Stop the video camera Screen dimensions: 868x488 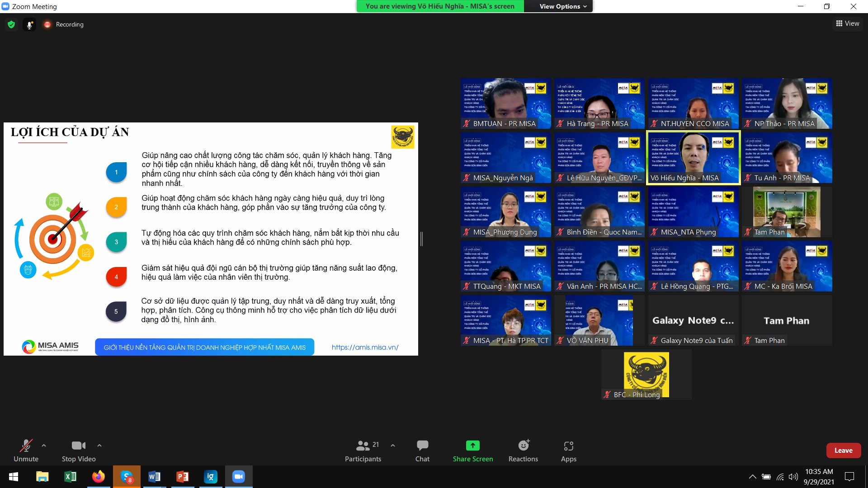78,450
